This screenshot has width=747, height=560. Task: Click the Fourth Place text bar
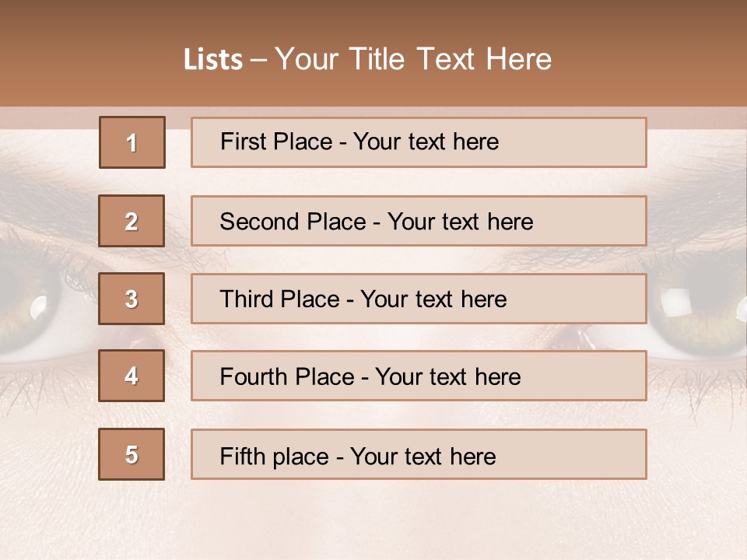click(x=419, y=376)
